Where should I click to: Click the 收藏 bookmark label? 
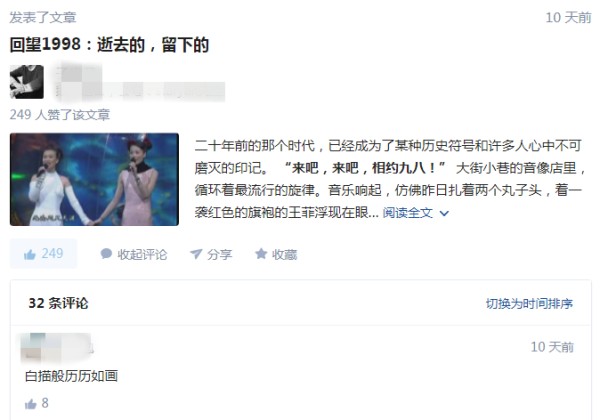[284, 254]
